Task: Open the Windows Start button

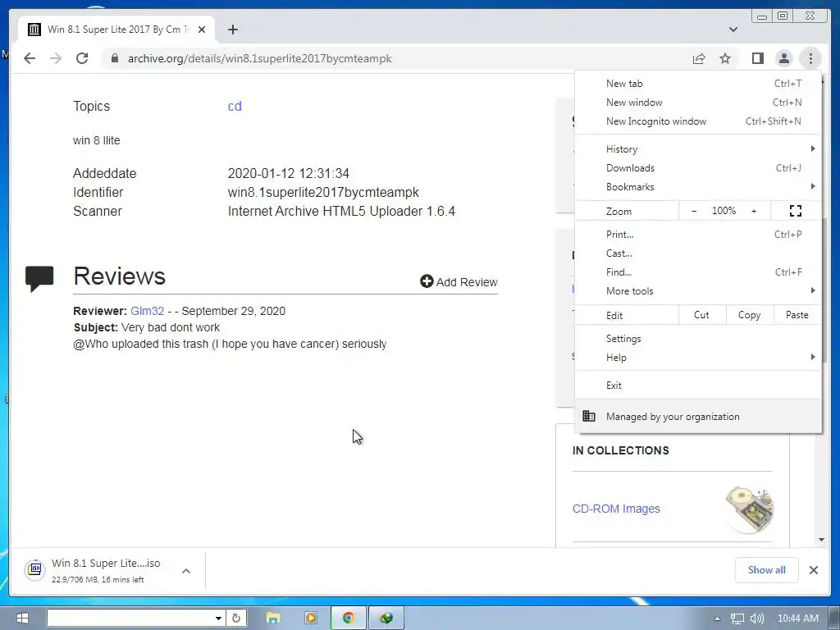Action: click(22, 618)
